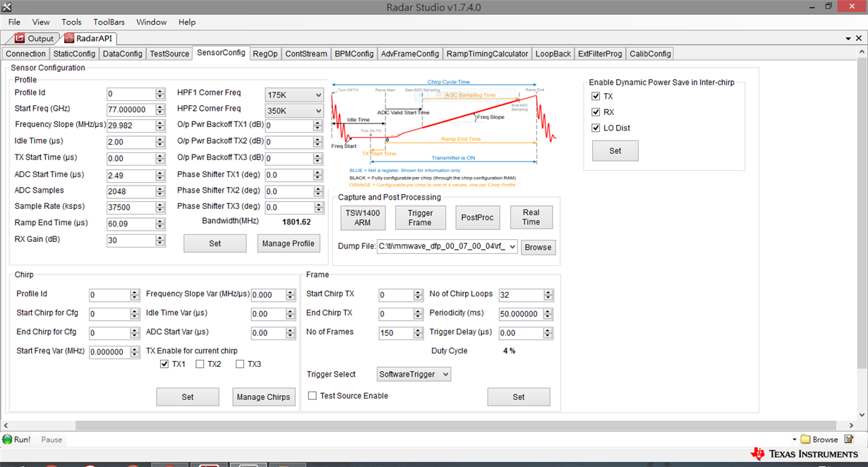Click the Radar Studio app icon in title bar
This screenshot has height=467, width=868.
(x=8, y=8)
